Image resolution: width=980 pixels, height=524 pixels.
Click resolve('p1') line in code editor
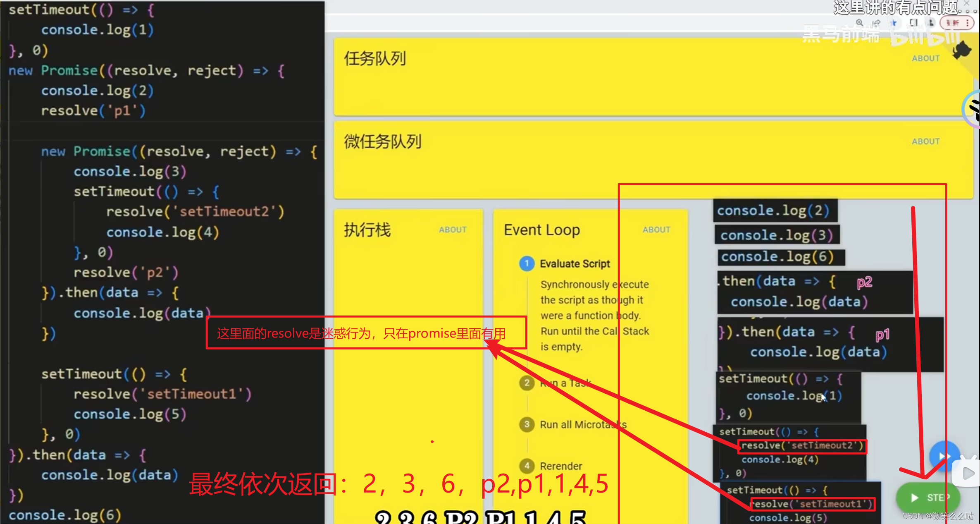(x=93, y=110)
